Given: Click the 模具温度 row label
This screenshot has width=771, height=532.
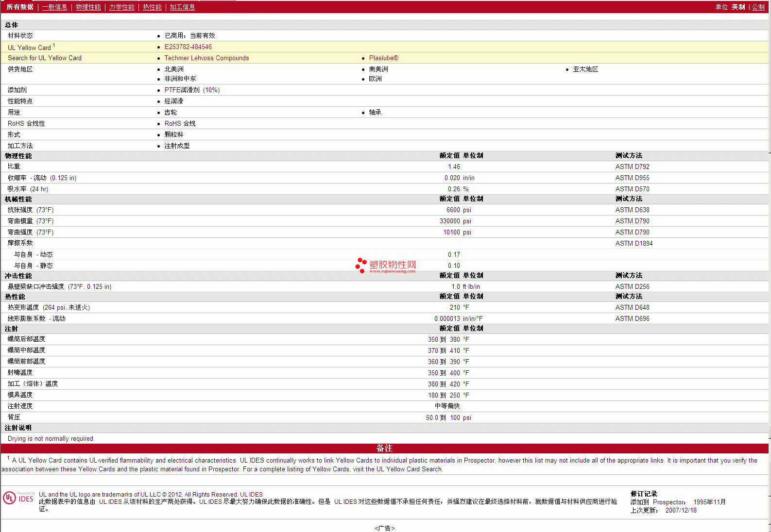Looking at the screenshot, I should [20, 395].
